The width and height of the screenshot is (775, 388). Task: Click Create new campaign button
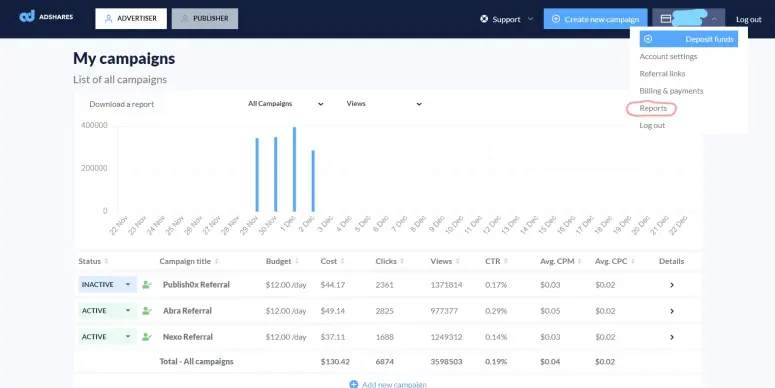[596, 19]
